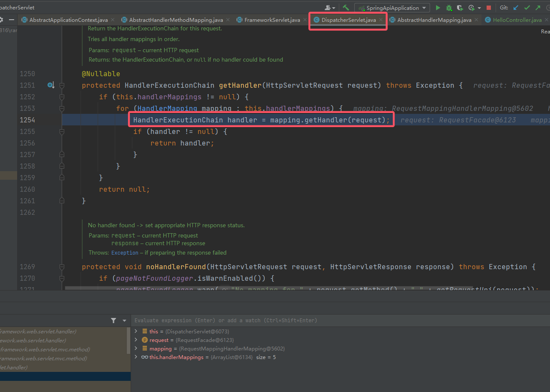Click the hammer-side DispatcherServlet breadcrumb title
The width and height of the screenshot is (550, 392).
[17, 8]
